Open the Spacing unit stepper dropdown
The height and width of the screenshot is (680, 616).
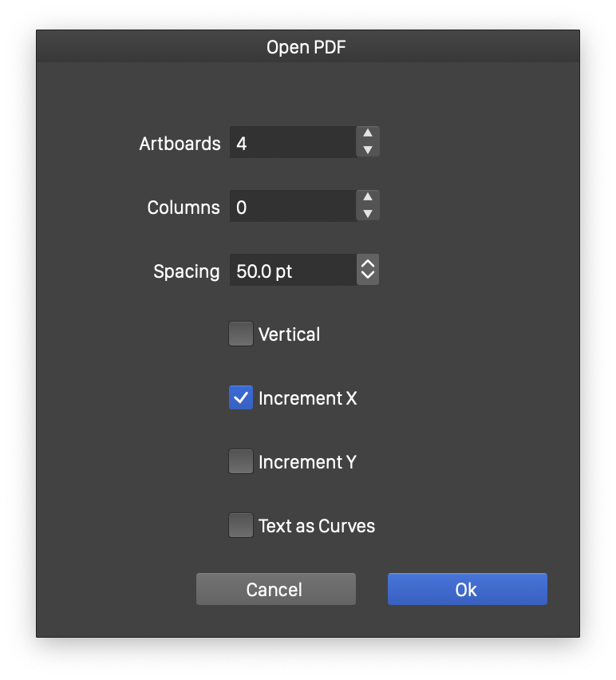368,270
